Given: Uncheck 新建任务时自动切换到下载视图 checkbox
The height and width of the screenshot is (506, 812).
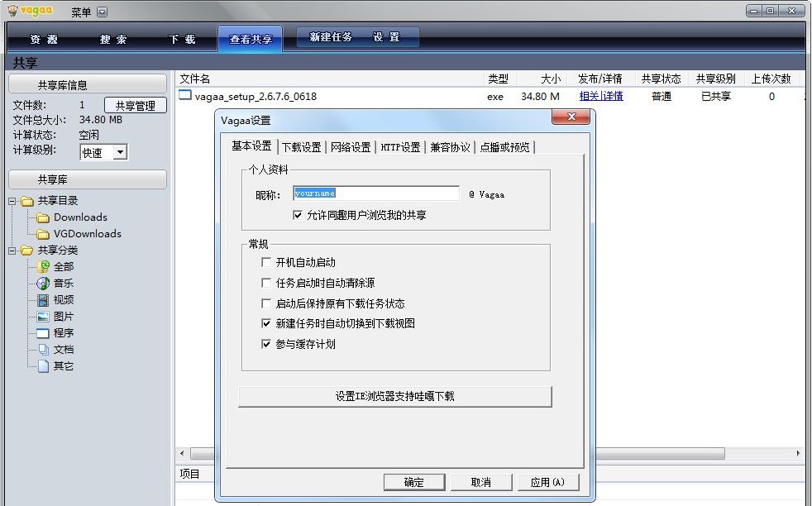Looking at the screenshot, I should coord(266,324).
